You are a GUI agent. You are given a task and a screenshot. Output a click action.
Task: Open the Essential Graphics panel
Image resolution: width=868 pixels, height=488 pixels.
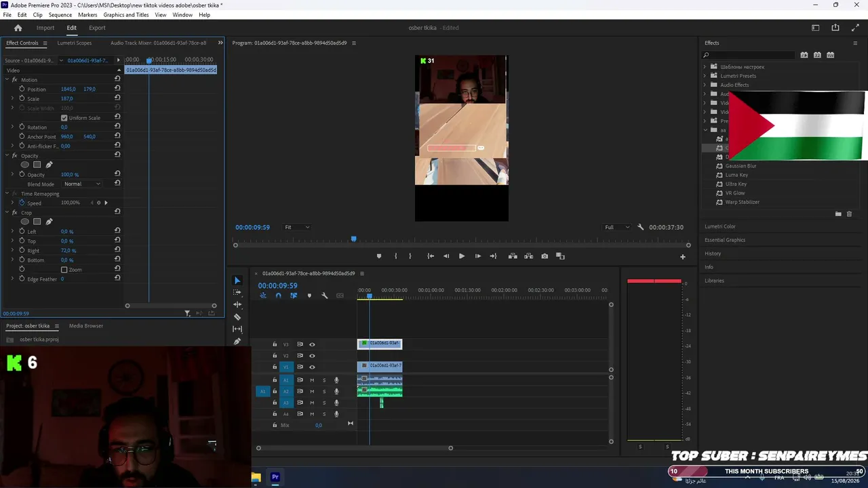click(725, 240)
